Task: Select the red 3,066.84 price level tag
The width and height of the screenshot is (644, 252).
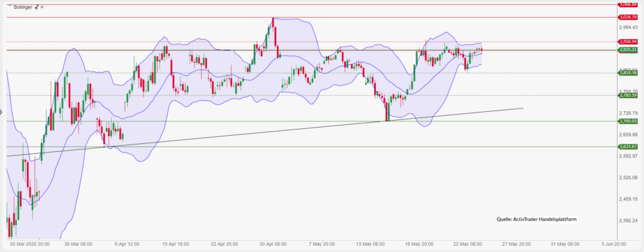Action: point(628,4)
